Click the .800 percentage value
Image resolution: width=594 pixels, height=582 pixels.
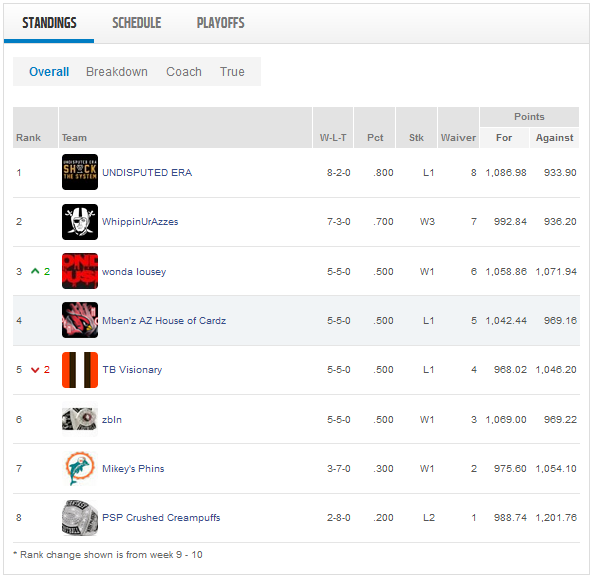(x=383, y=173)
